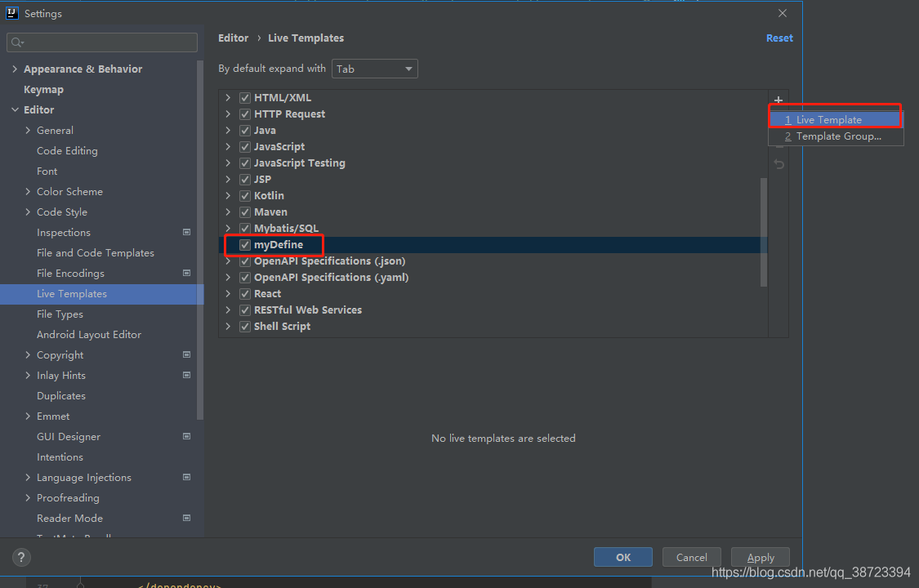Expand the Code Style node
Screen dimensions: 919x588
[28, 212]
